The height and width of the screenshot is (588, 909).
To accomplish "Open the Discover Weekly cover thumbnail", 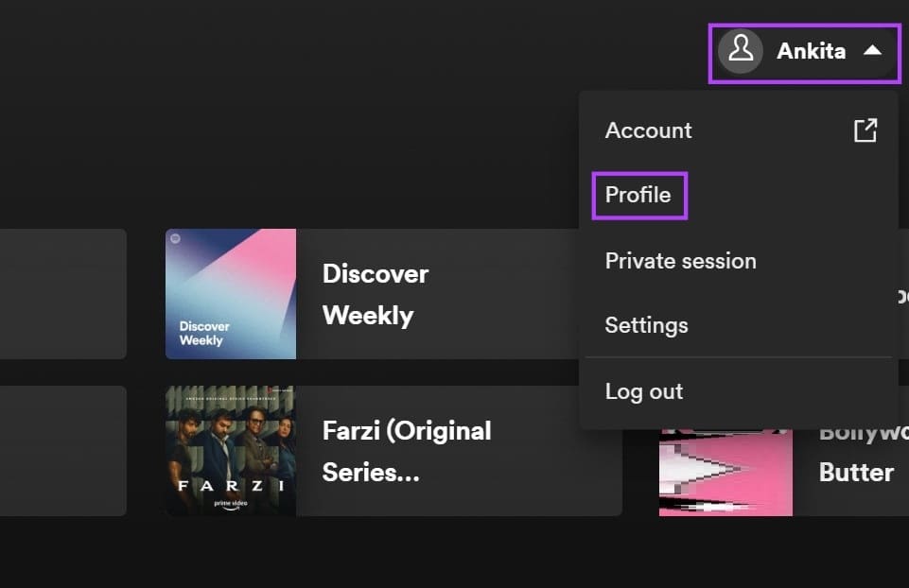I will [231, 294].
